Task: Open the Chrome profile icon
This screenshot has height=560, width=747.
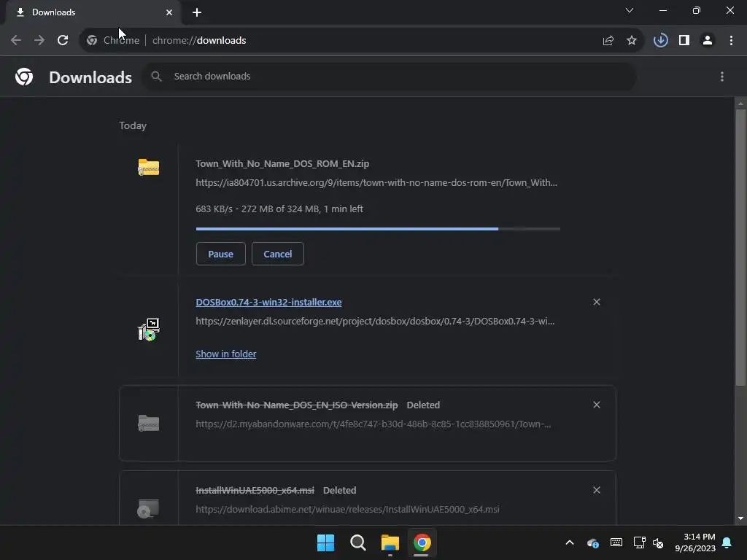Action: tap(708, 41)
